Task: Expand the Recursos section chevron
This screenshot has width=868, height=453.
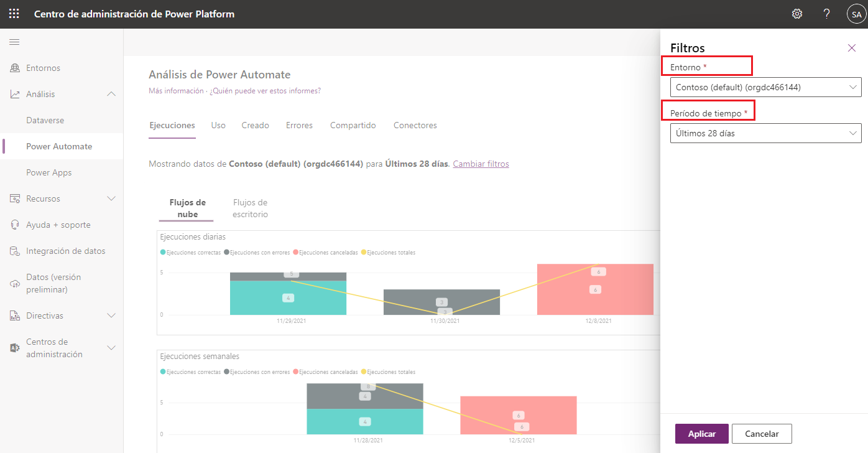Action: pos(111,198)
